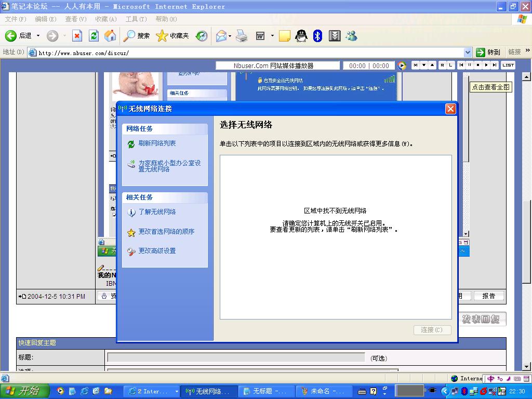The height and width of the screenshot is (399, 532).
Task: Open 更改高级设置 link
Action: point(157,251)
